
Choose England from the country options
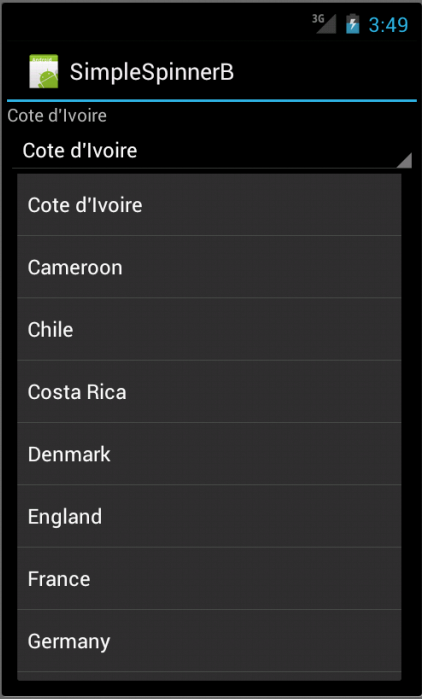tap(209, 516)
